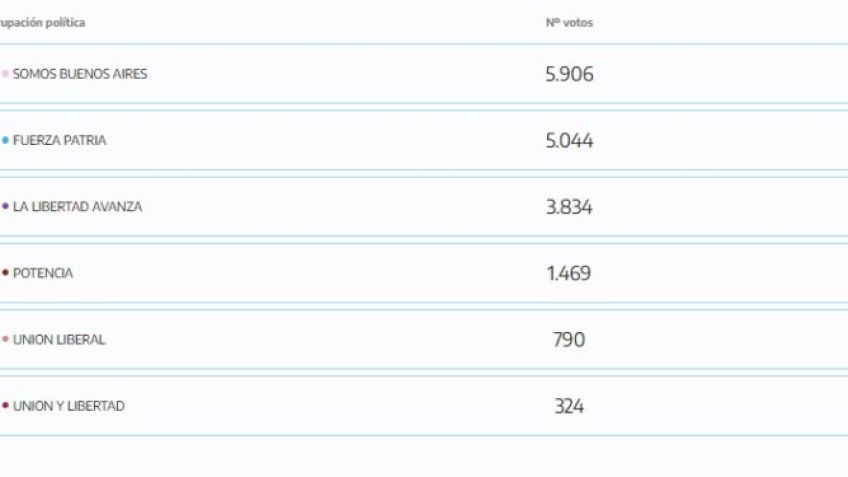Select the POTENCIA party name
Screen dimensions: 848x477
(x=43, y=273)
